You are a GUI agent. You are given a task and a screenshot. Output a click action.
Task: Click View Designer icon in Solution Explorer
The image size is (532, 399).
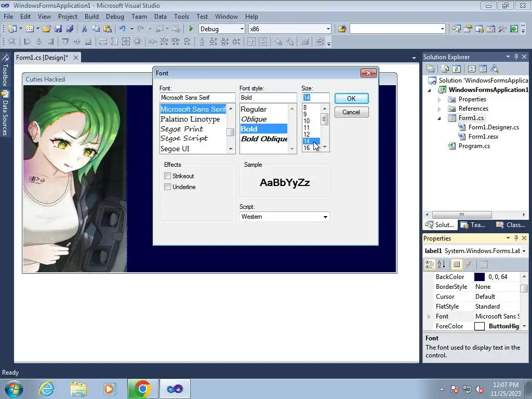[x=483, y=69]
